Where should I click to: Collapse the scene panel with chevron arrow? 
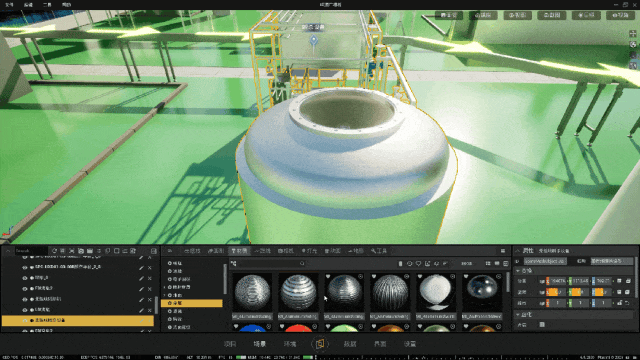click(7, 251)
